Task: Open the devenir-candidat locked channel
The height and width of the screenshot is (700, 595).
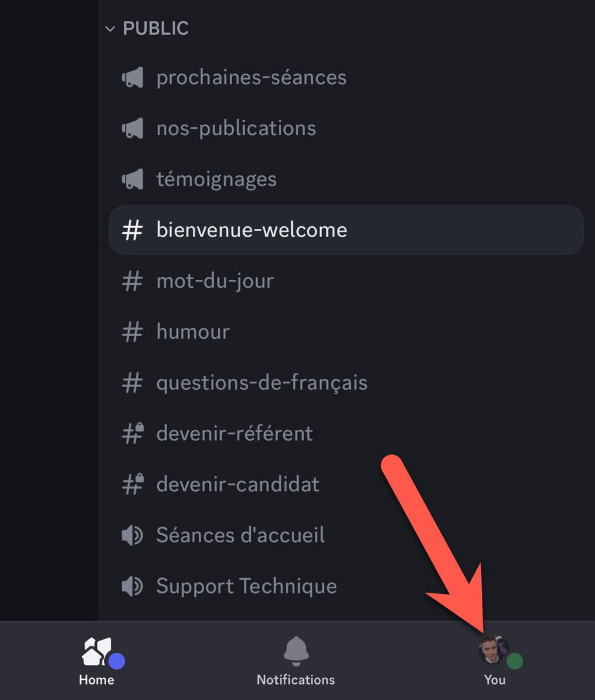Action: (237, 484)
